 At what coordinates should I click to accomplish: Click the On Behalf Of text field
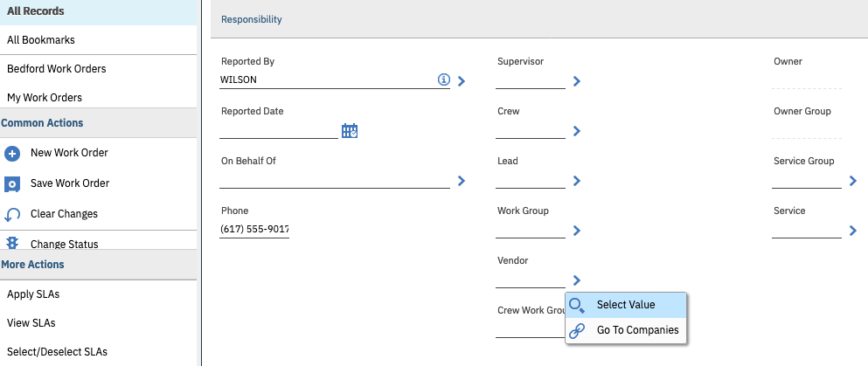[x=334, y=181]
